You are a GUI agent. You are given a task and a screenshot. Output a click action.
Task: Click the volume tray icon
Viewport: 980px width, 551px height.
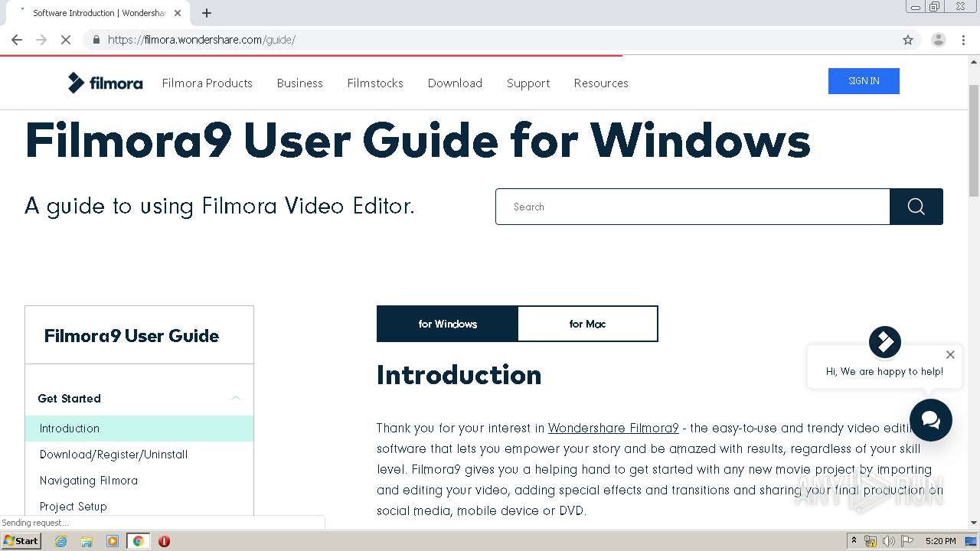(889, 541)
